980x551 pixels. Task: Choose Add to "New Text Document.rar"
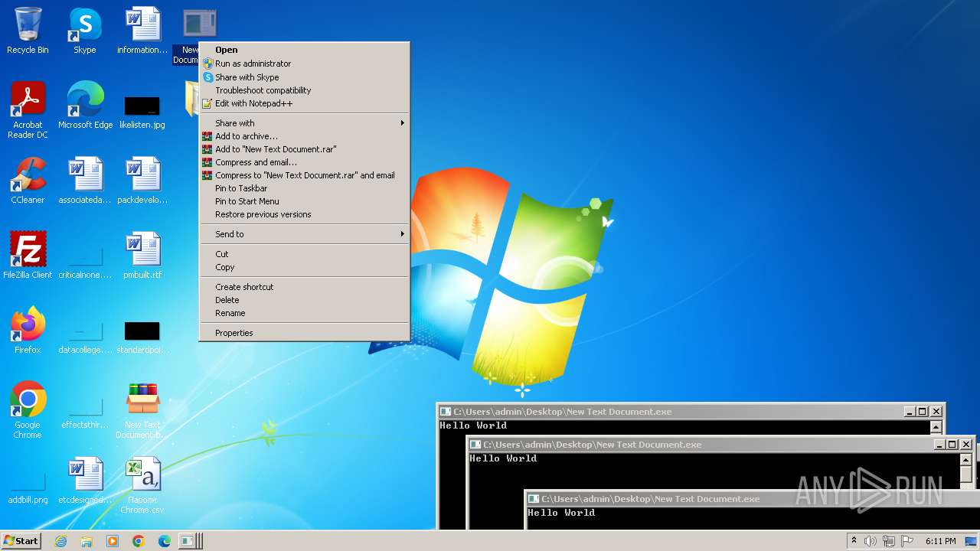[305, 149]
